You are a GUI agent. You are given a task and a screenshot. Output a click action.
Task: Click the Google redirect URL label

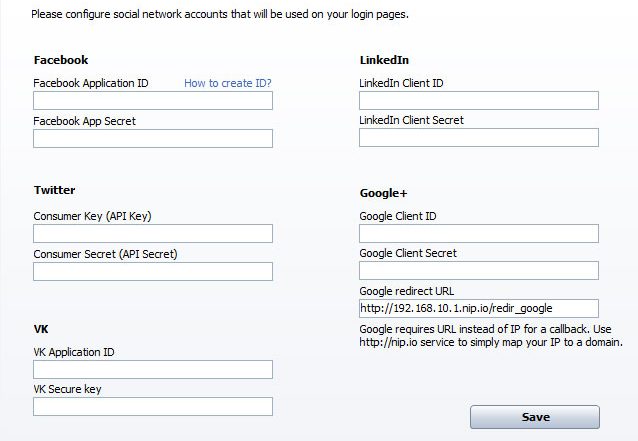406,291
